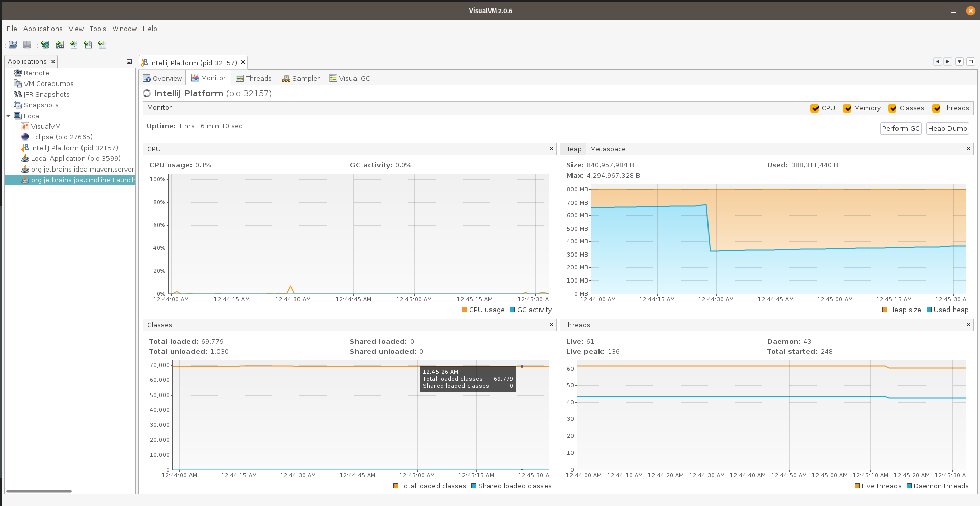Click the Heap size orange legend swatch

pyautogui.click(x=885, y=310)
